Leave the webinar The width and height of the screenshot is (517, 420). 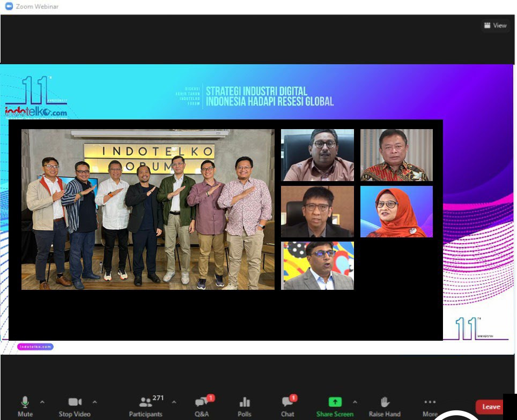coord(490,407)
